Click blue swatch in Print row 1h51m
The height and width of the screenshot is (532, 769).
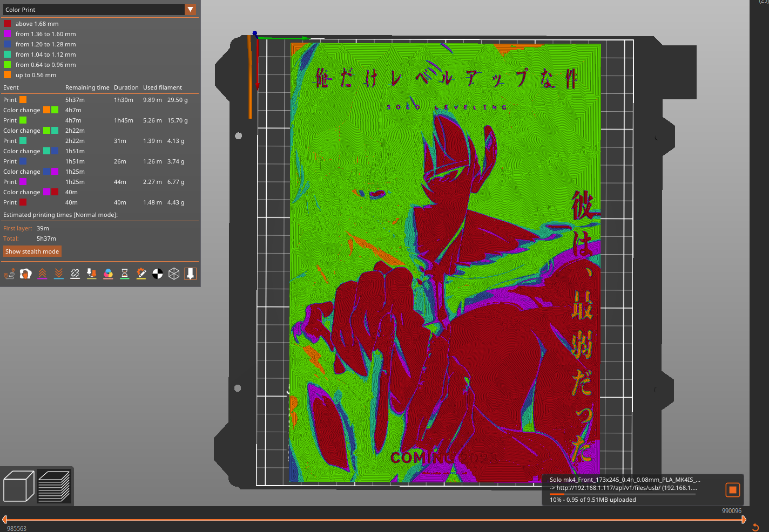23,161
